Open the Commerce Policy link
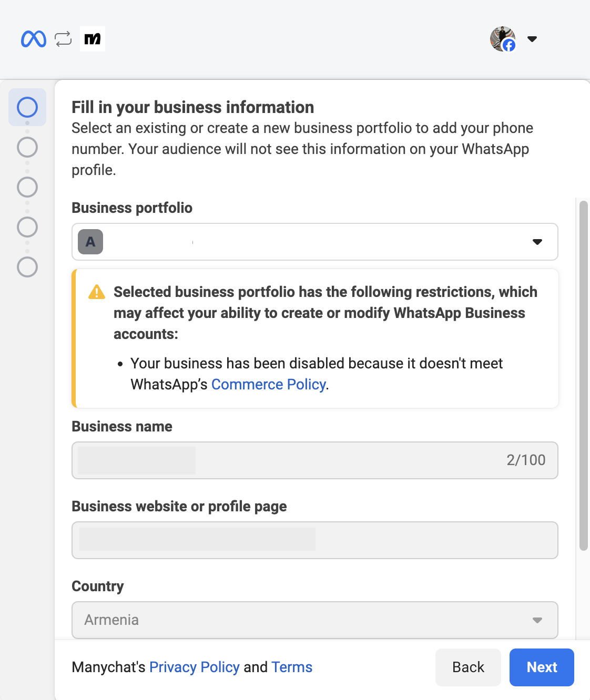 click(268, 385)
